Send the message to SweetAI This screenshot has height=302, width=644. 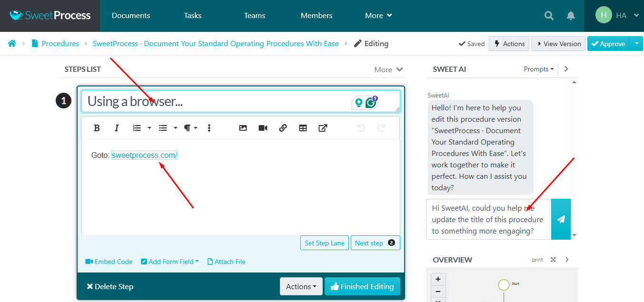tap(561, 219)
